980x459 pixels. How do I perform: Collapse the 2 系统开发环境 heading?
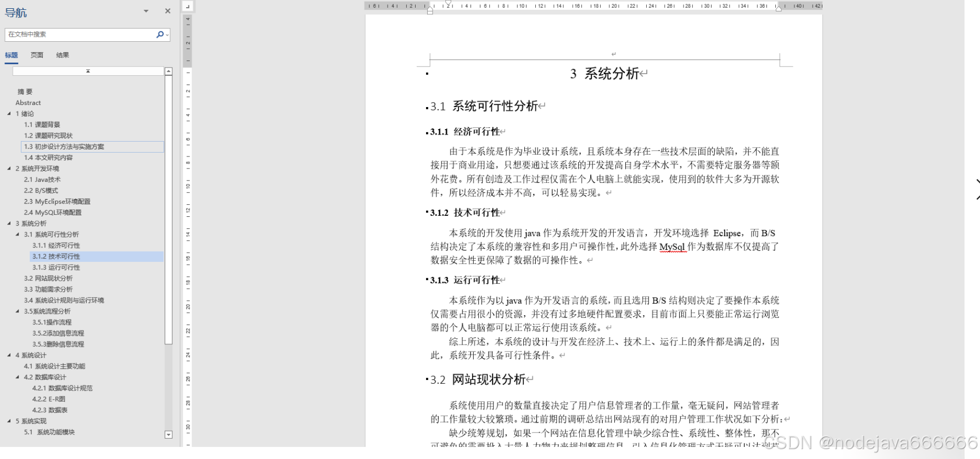tap(9, 169)
